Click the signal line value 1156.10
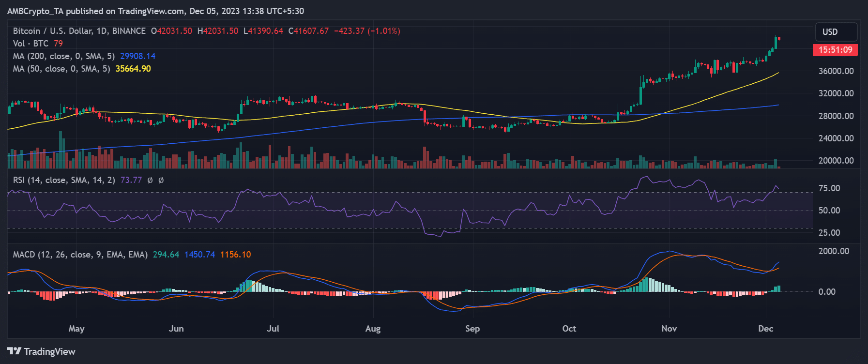 tap(235, 255)
